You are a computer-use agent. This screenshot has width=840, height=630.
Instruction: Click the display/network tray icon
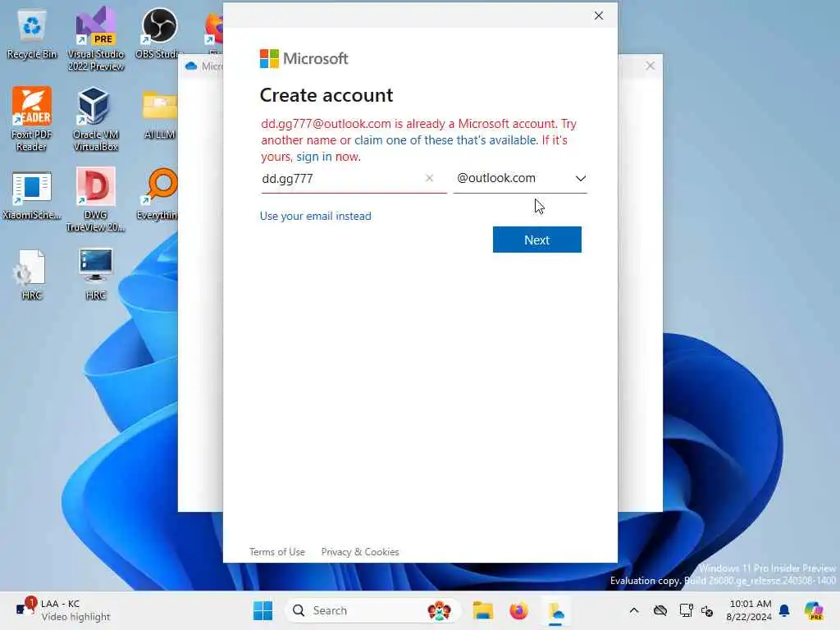tap(686, 610)
